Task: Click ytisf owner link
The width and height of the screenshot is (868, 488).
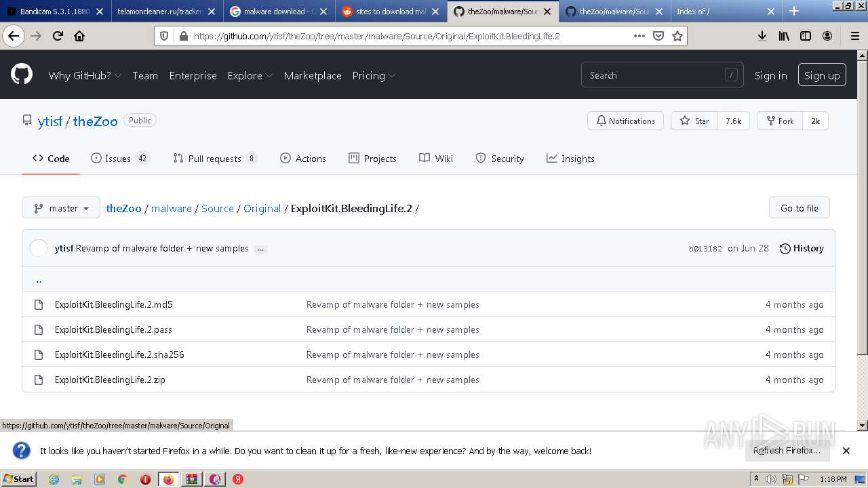Action: pos(50,121)
